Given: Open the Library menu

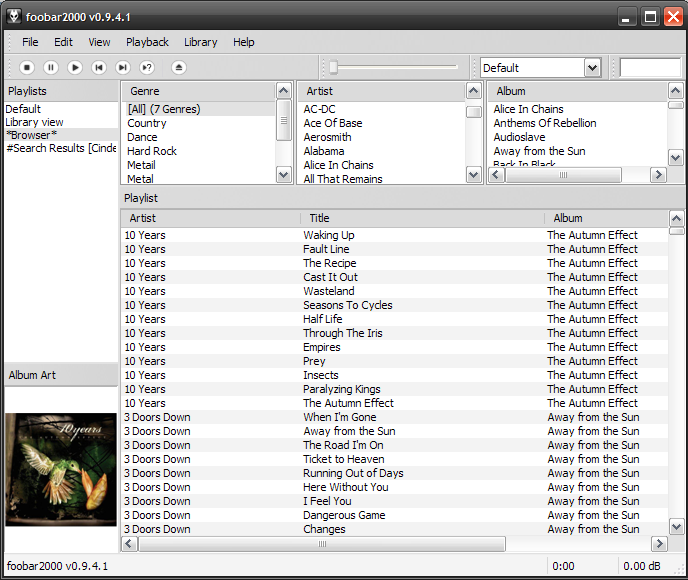Looking at the screenshot, I should click(x=201, y=42).
